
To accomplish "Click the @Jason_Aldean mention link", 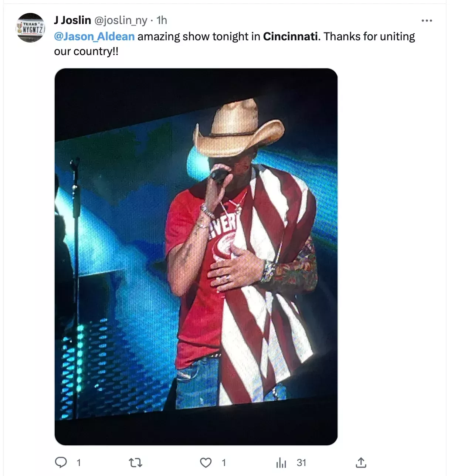I will click(94, 36).
